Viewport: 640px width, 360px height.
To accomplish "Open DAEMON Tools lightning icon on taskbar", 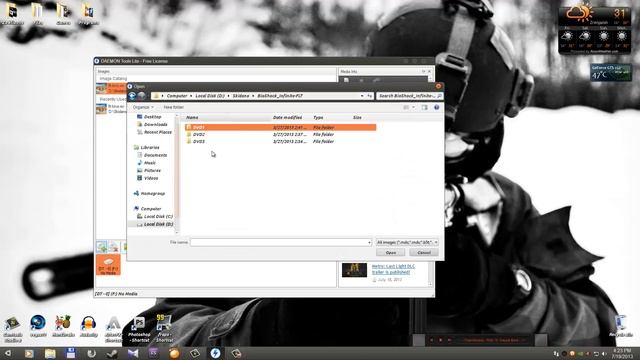I will coord(216,353).
